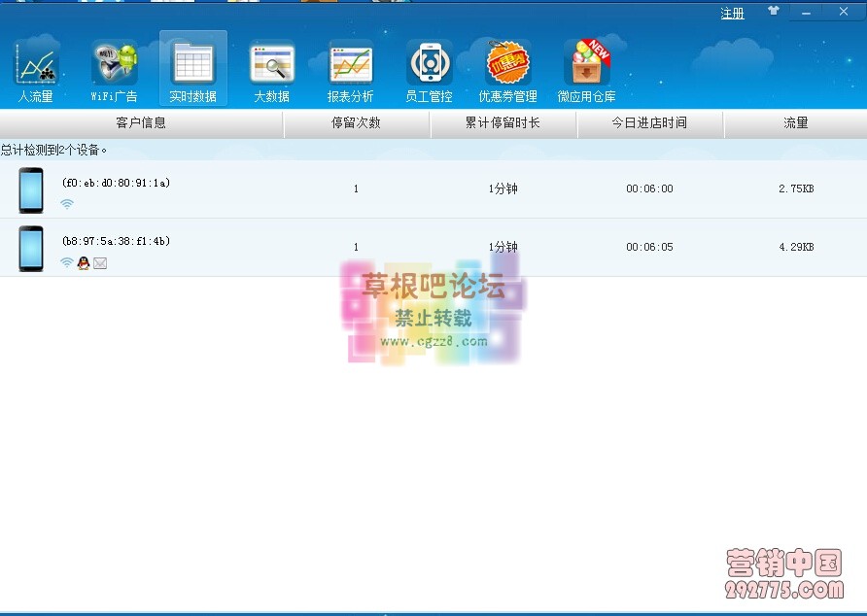Switch to the 实时数据 real-time data view
Screen dimensions: 867x616
pos(191,68)
